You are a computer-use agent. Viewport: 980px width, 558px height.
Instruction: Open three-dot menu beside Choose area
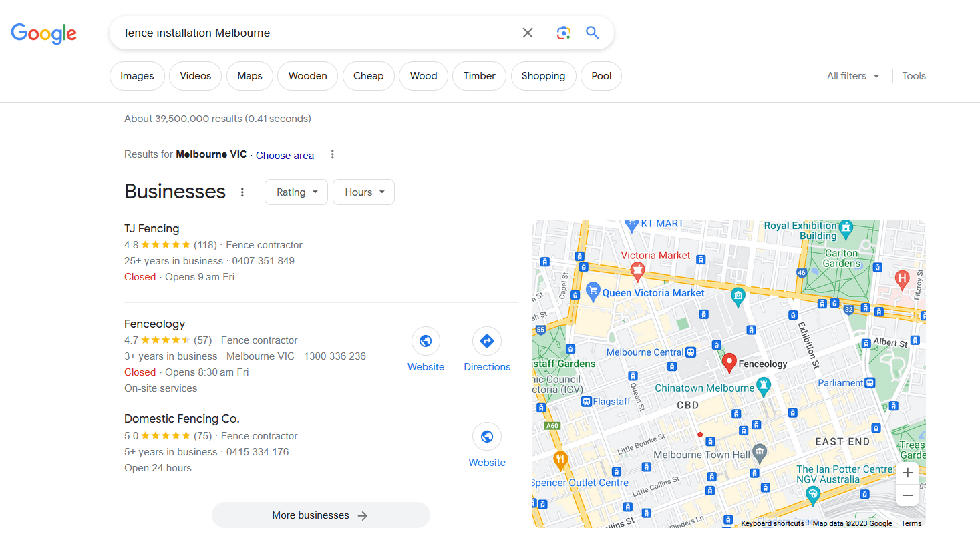pyautogui.click(x=332, y=154)
